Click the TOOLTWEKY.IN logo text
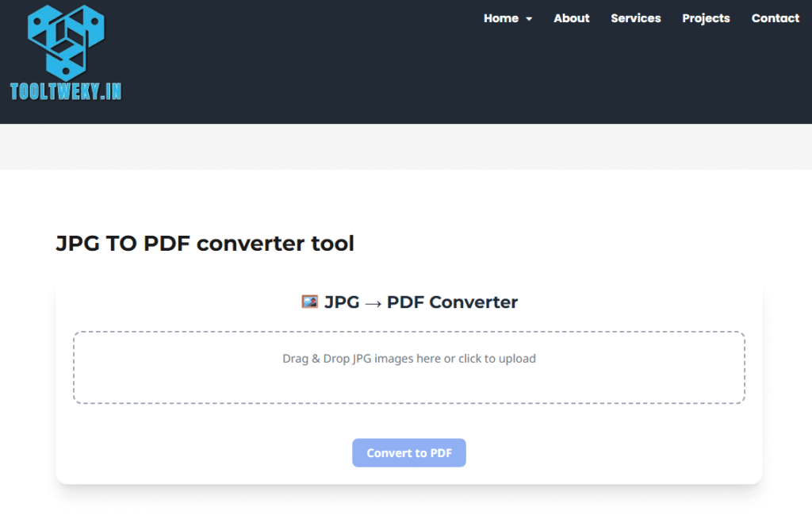Image resolution: width=812 pixels, height=523 pixels. tap(66, 91)
